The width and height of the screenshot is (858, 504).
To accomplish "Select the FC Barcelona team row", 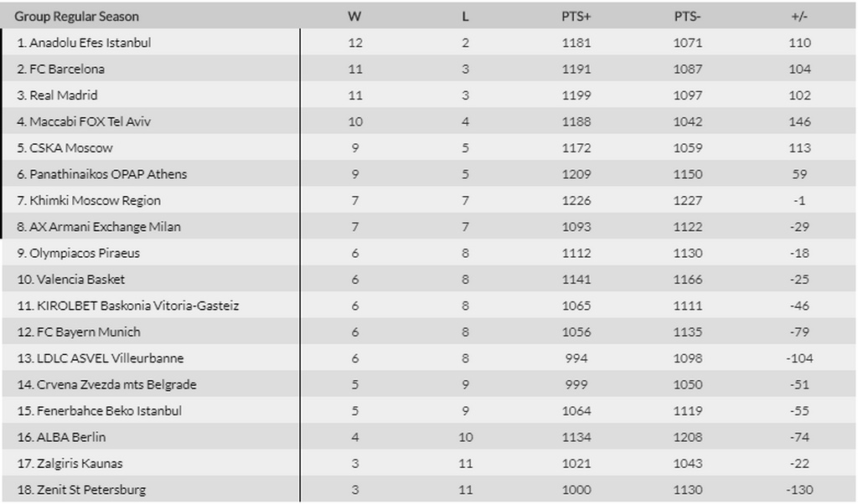I will [x=67, y=69].
